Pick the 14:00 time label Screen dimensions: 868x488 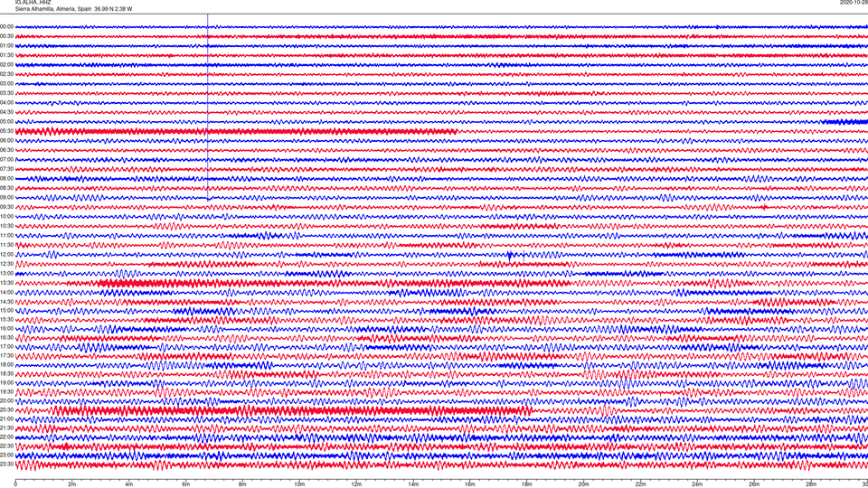(6, 292)
